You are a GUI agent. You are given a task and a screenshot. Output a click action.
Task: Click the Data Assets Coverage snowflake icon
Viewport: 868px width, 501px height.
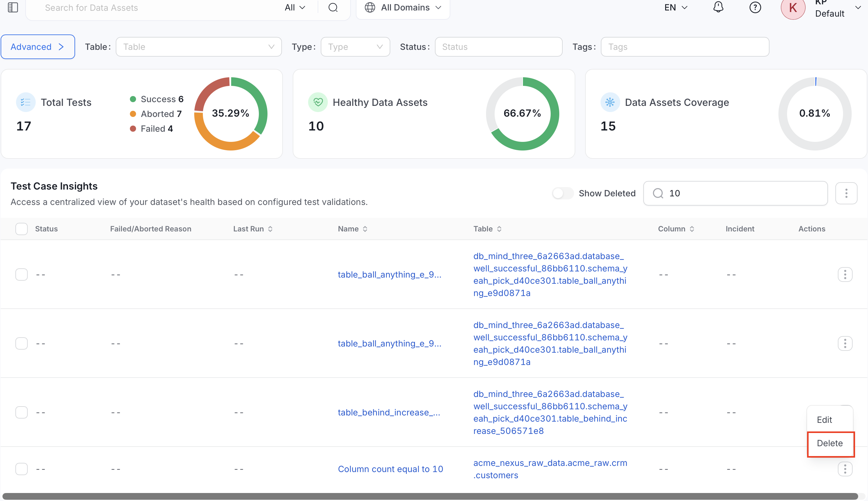pos(610,102)
